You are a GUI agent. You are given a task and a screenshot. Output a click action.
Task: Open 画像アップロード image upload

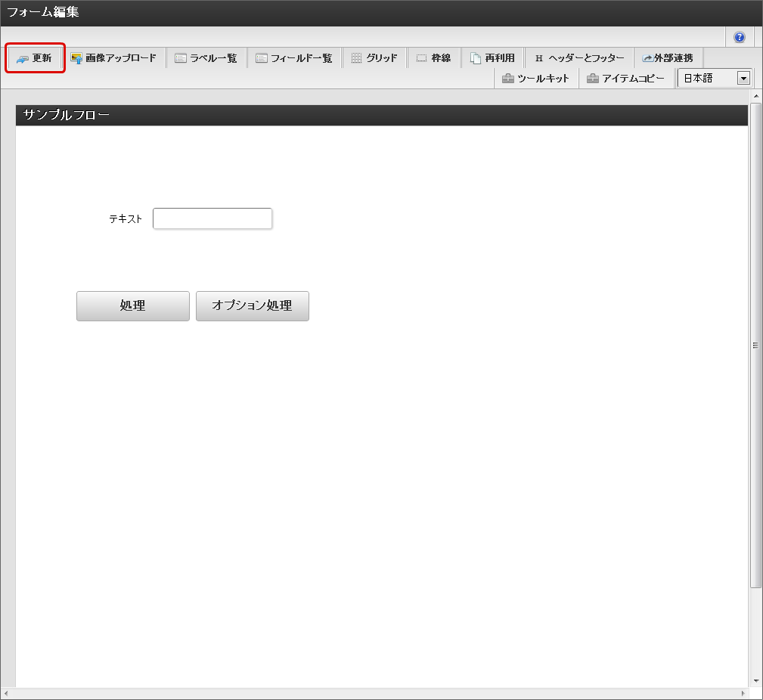coord(113,58)
